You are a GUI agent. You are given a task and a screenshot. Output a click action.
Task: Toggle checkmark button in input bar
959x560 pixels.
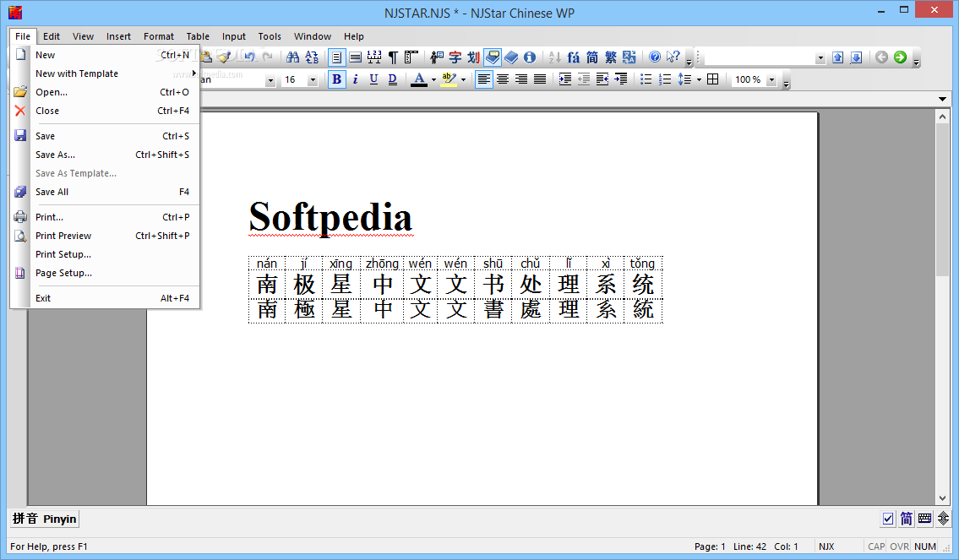[888, 519]
